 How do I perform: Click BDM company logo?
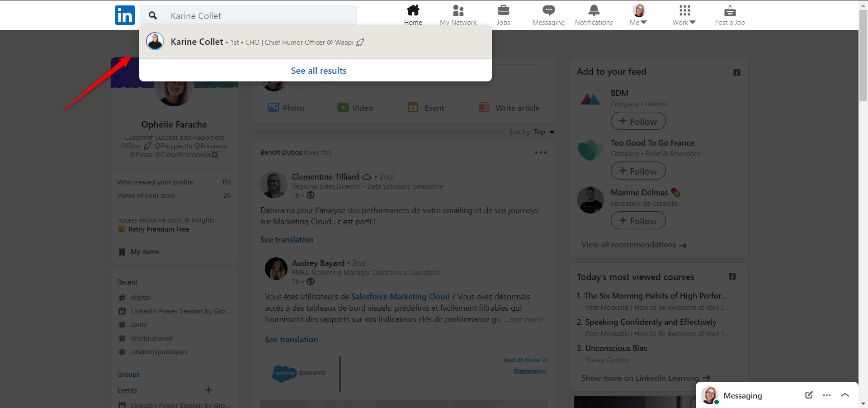point(590,99)
